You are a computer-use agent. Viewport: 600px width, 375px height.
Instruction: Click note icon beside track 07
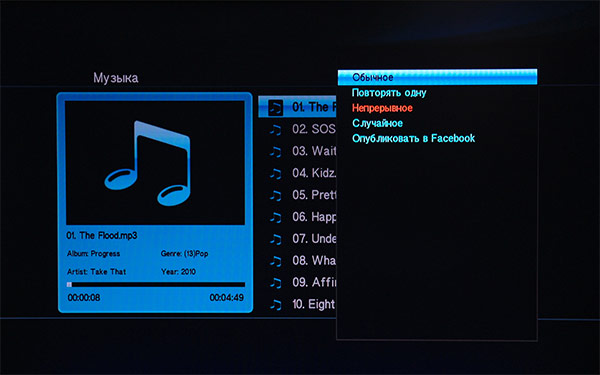point(275,240)
